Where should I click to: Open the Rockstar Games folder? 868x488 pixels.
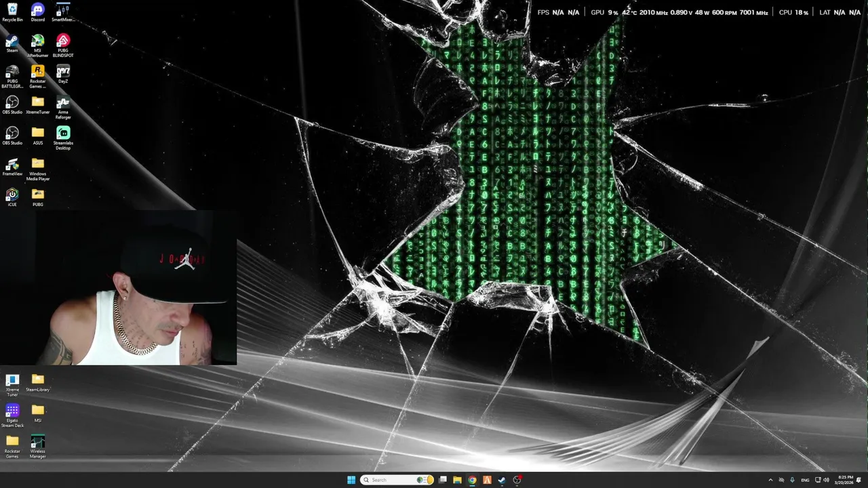click(x=12, y=447)
